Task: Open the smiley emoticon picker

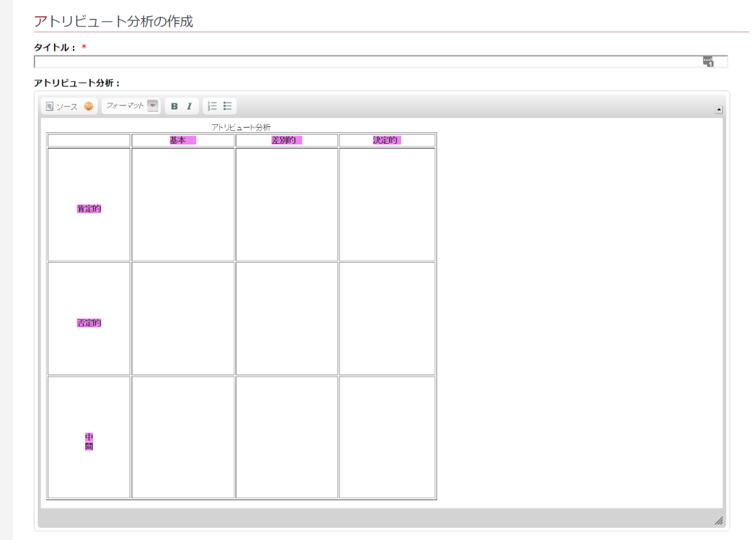Action: click(88, 107)
